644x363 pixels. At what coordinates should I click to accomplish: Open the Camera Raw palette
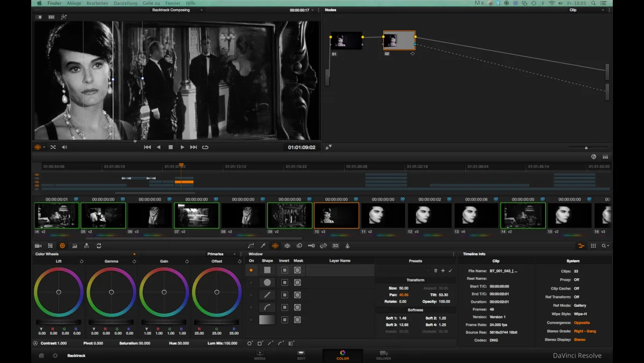[38, 246]
